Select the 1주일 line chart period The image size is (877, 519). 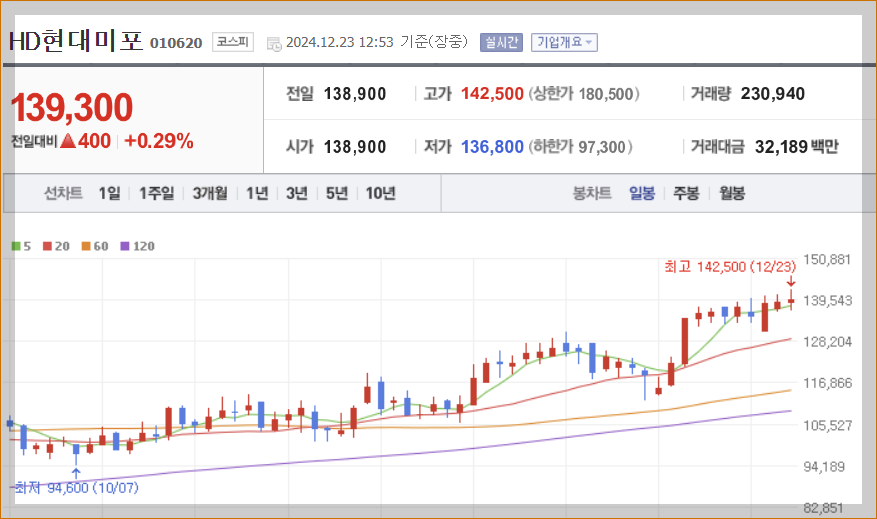(157, 194)
